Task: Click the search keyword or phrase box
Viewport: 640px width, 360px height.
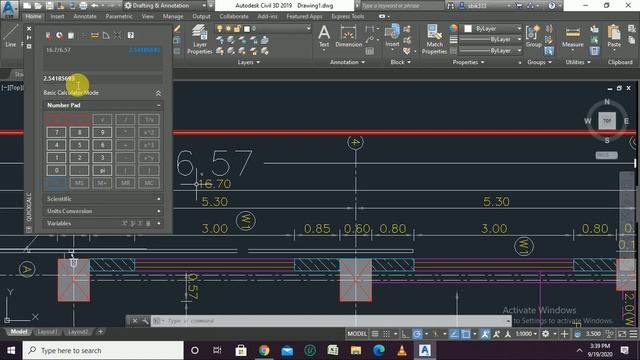Action: pos(402,6)
